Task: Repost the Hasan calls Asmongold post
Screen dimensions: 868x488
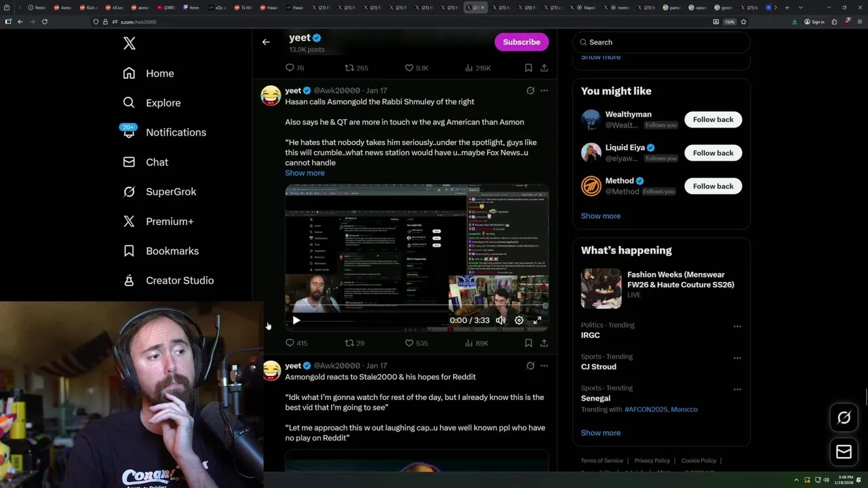Action: pyautogui.click(x=355, y=343)
